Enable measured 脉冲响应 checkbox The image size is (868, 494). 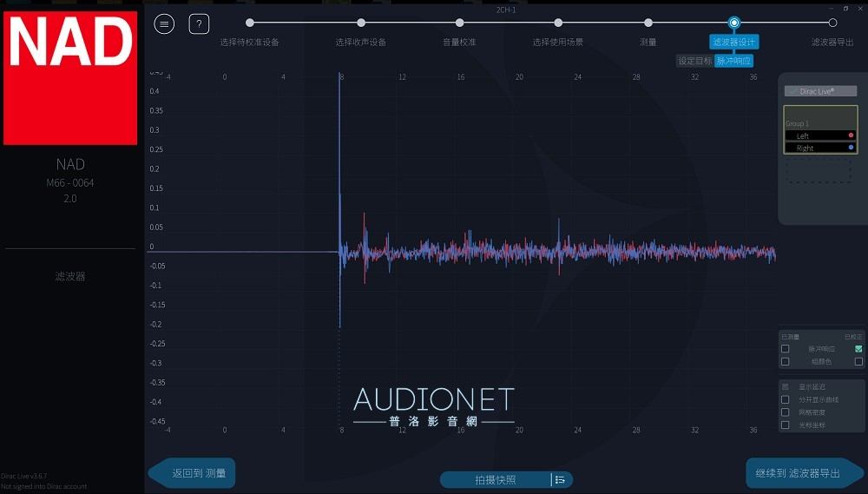point(786,349)
